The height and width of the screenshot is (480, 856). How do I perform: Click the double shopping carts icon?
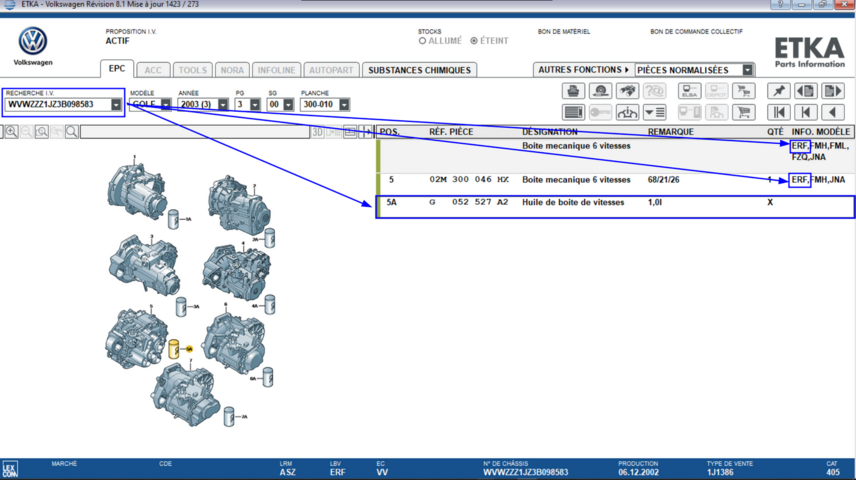pos(744,91)
